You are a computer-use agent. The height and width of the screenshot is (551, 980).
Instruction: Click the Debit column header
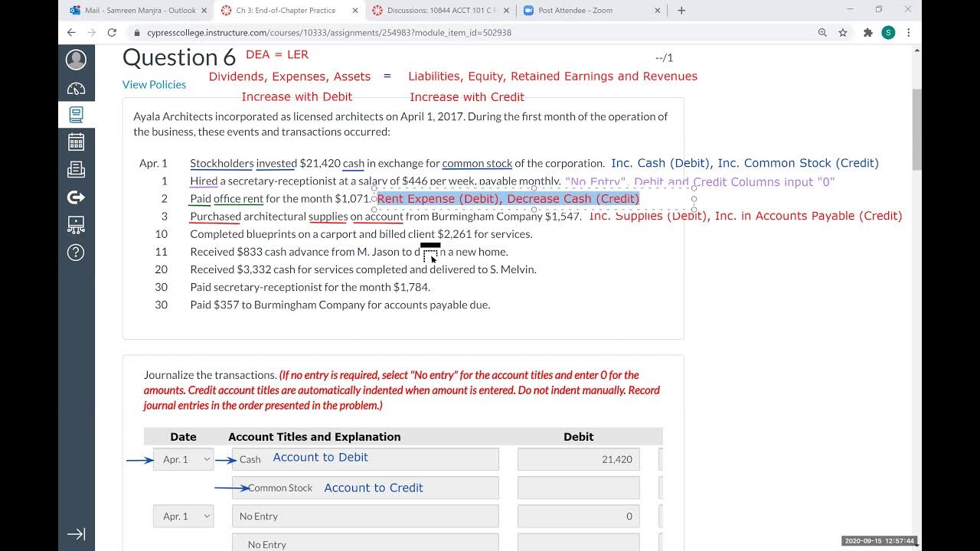tap(578, 437)
